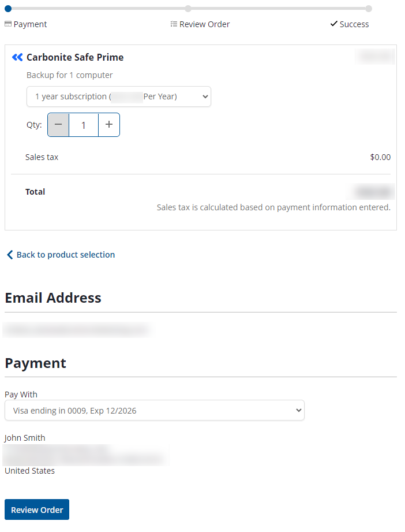Decrease quantity with the minus button
Image resolution: width=405 pixels, height=532 pixels.
[x=58, y=125]
